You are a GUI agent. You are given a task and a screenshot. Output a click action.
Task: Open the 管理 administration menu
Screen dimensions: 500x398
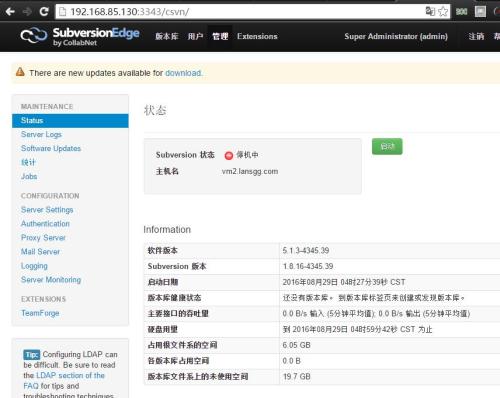click(x=220, y=36)
